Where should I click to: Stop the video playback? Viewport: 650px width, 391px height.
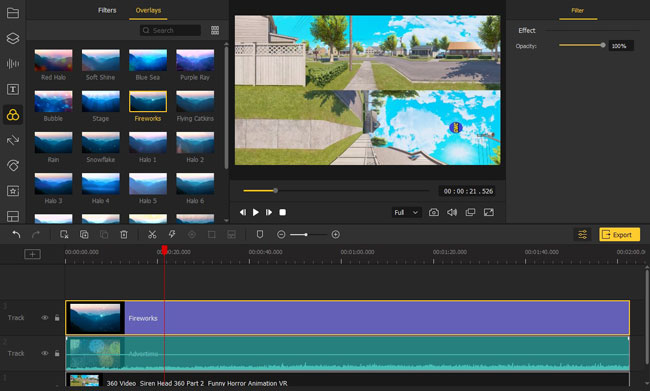282,212
